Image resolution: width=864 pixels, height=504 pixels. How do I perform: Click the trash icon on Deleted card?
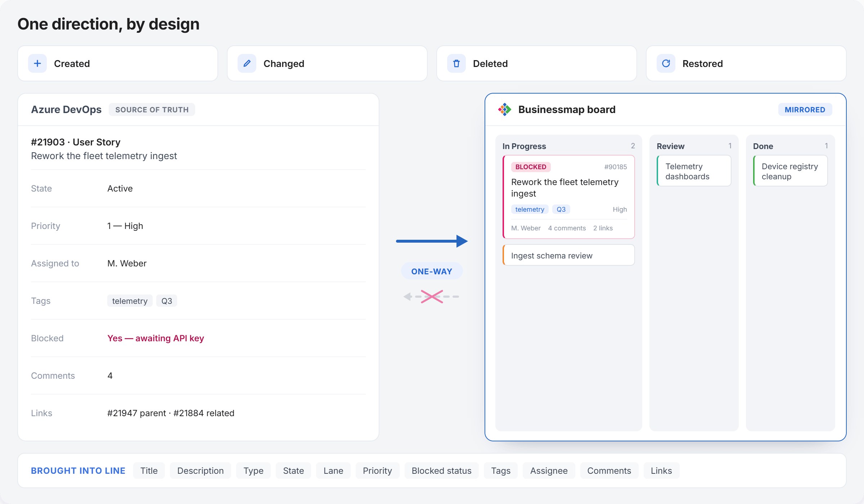pos(456,64)
